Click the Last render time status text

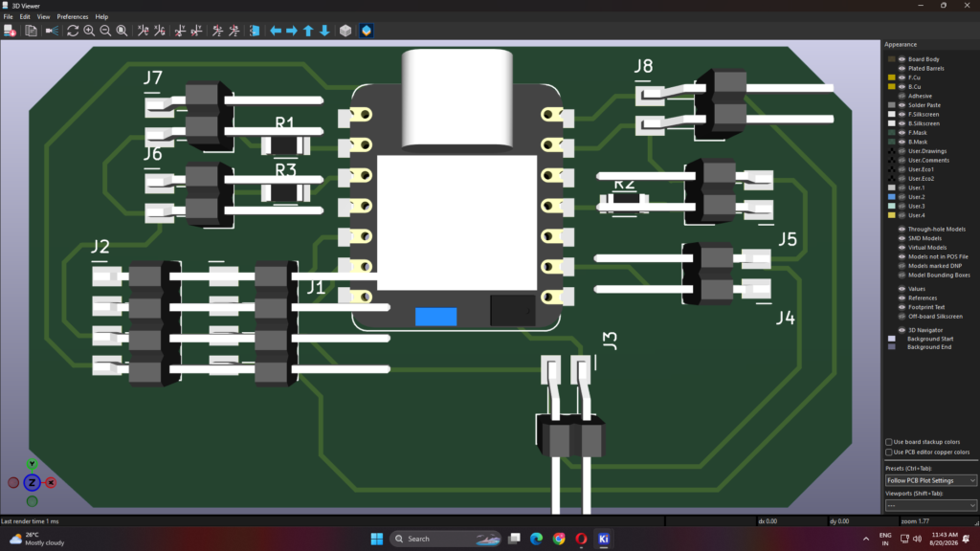pyautogui.click(x=30, y=521)
